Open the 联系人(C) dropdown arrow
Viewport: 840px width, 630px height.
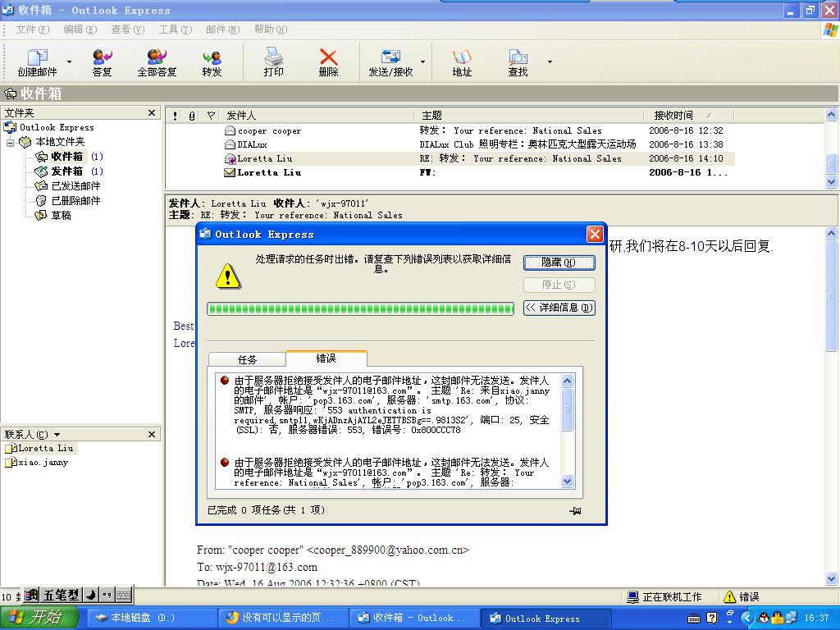coord(57,435)
